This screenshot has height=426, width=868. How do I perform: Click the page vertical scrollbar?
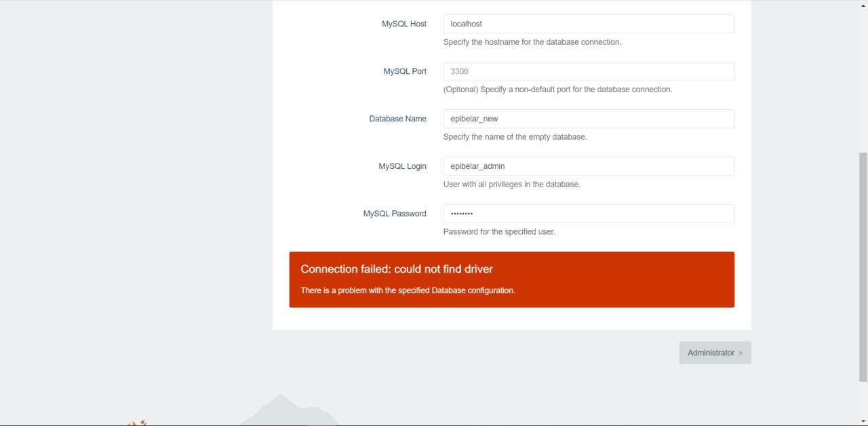coord(863,267)
